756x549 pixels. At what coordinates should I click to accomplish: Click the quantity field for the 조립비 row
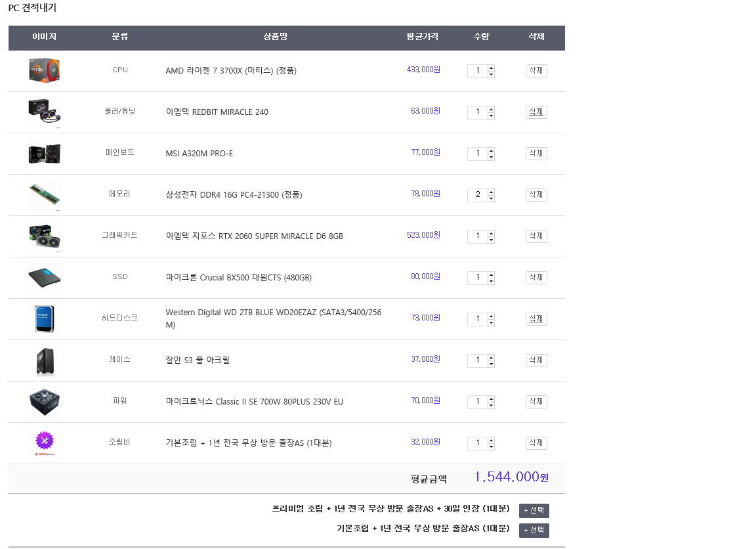click(x=478, y=443)
